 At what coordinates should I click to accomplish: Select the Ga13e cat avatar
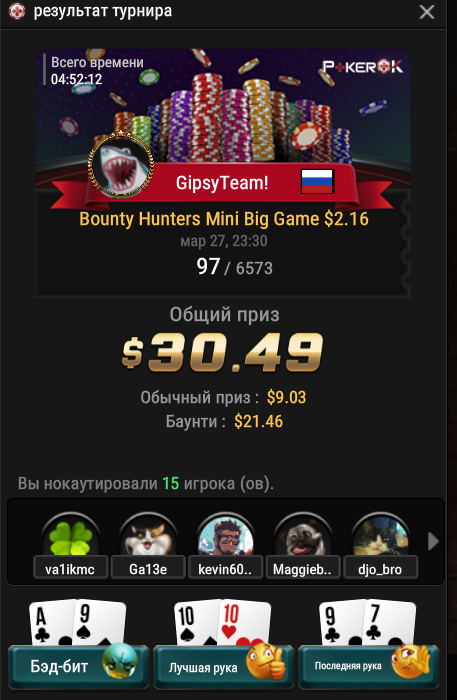click(148, 537)
